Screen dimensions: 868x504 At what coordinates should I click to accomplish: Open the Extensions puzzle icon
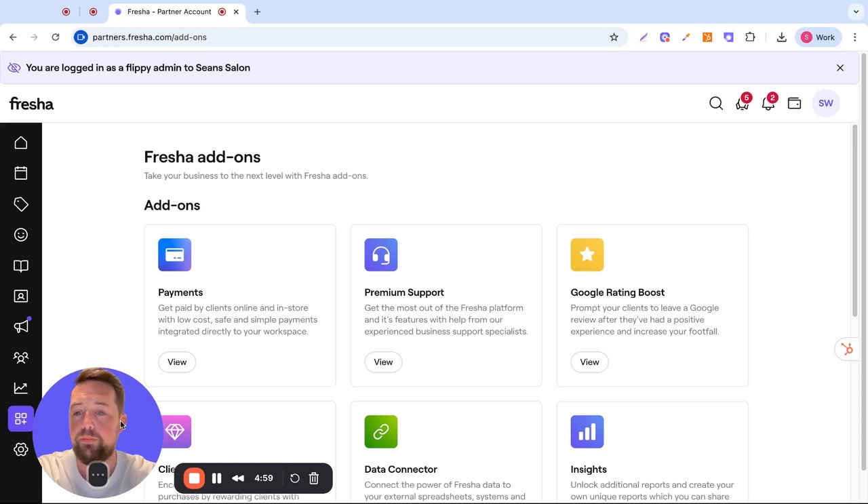coord(750,37)
